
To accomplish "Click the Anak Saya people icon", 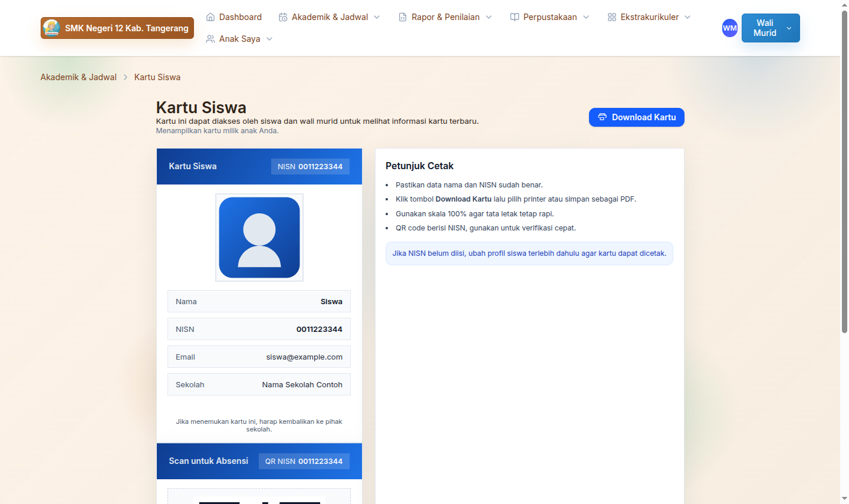I will click(x=210, y=39).
